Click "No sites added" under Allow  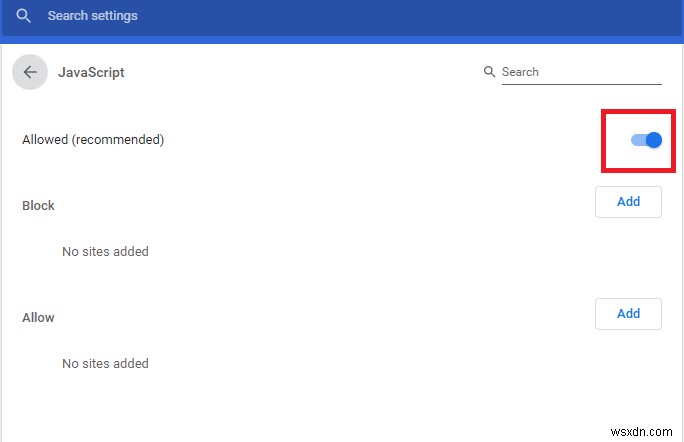(105, 364)
